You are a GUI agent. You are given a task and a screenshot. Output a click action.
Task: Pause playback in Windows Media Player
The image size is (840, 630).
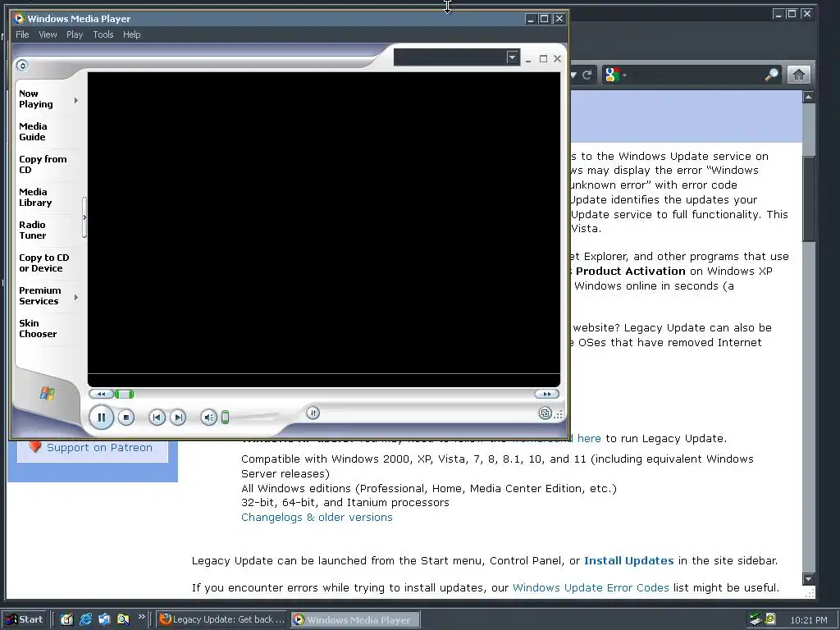(101, 418)
